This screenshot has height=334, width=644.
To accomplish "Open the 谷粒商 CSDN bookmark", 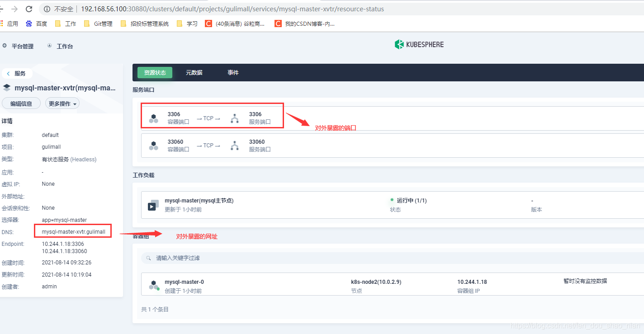I will tap(235, 24).
